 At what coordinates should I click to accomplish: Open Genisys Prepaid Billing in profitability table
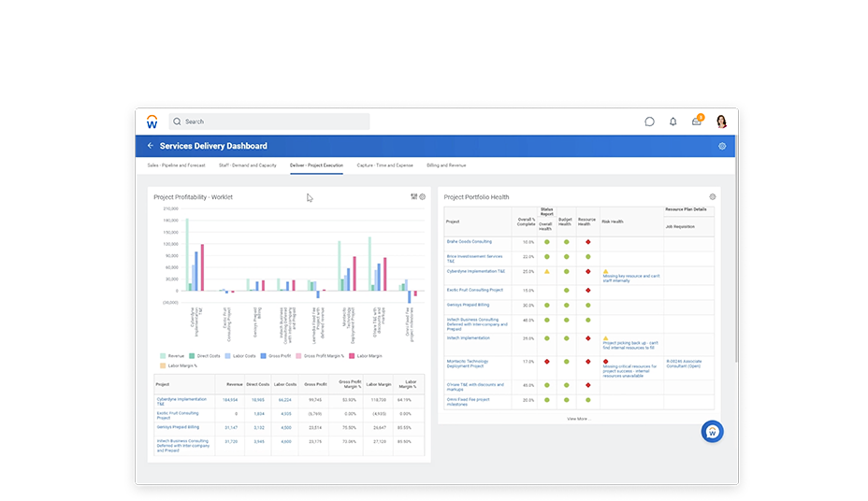pyautogui.click(x=178, y=426)
